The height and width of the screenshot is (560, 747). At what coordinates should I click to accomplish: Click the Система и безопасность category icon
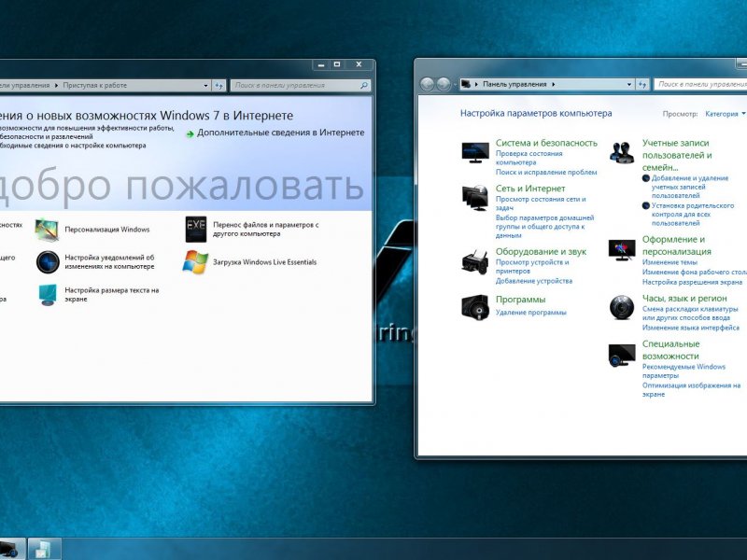click(475, 152)
